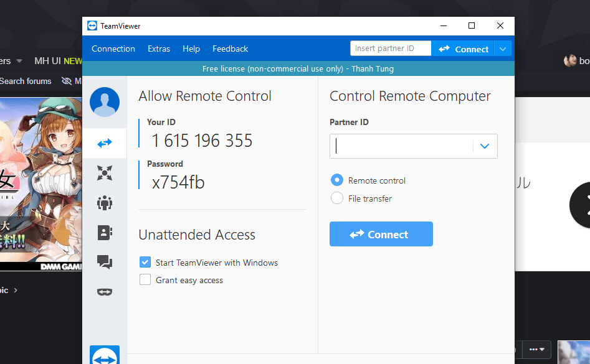Check the Grant easy access box
Image resolution: width=590 pixels, height=364 pixels.
[145, 279]
